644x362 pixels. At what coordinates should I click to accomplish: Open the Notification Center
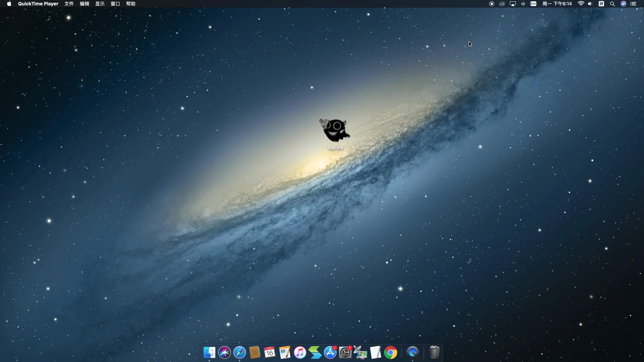(x=633, y=4)
